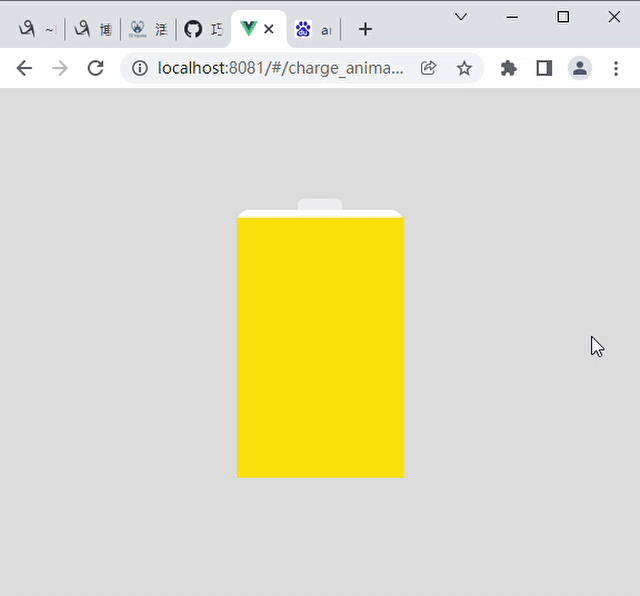Image resolution: width=640 pixels, height=596 pixels.
Task: Open Chrome's three-dot menu
Action: 616,68
